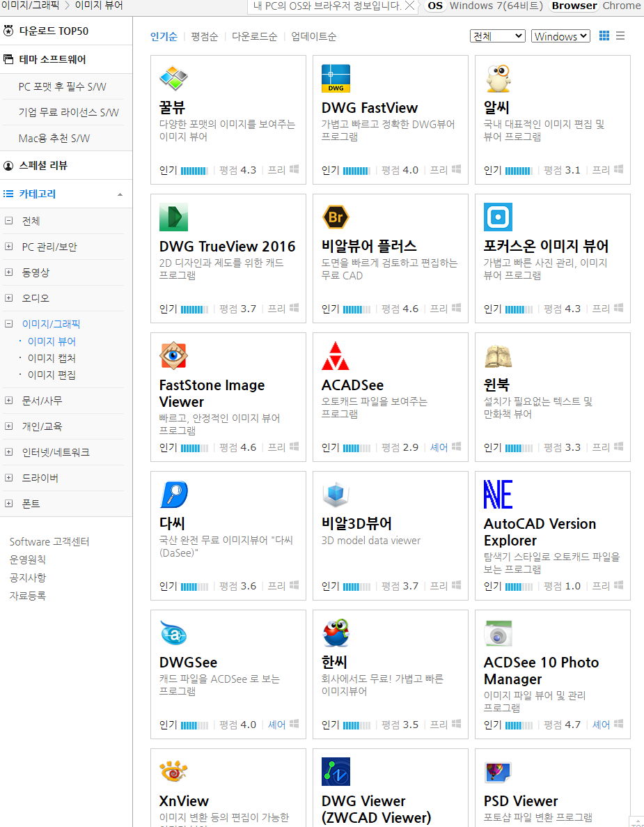
Task: Expand the 오디오 category
Action: tap(9, 298)
